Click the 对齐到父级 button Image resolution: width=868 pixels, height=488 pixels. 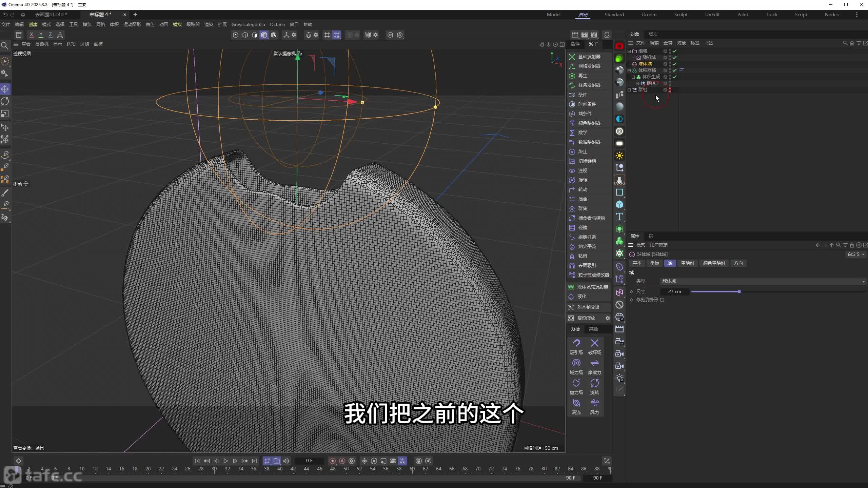(x=588, y=307)
